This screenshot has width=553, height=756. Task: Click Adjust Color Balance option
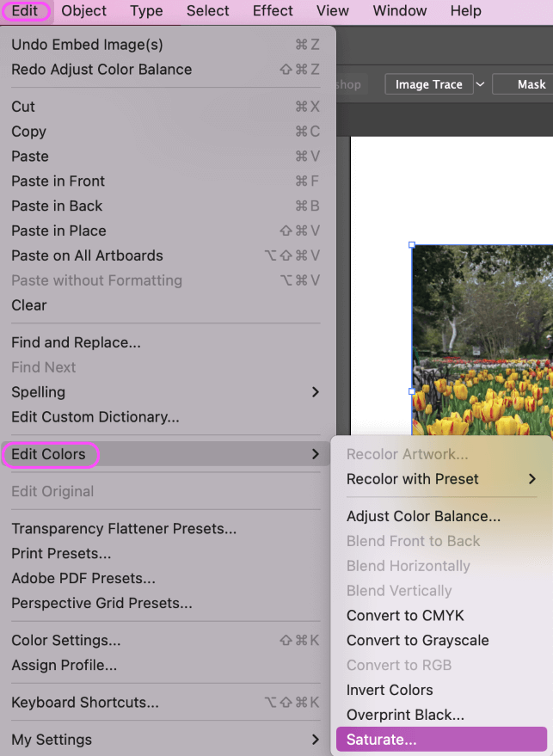click(423, 516)
